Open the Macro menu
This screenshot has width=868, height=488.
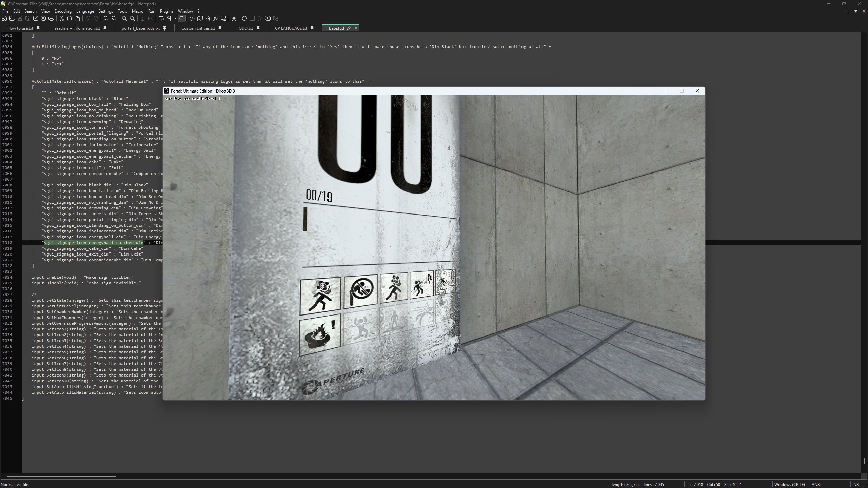(138, 11)
